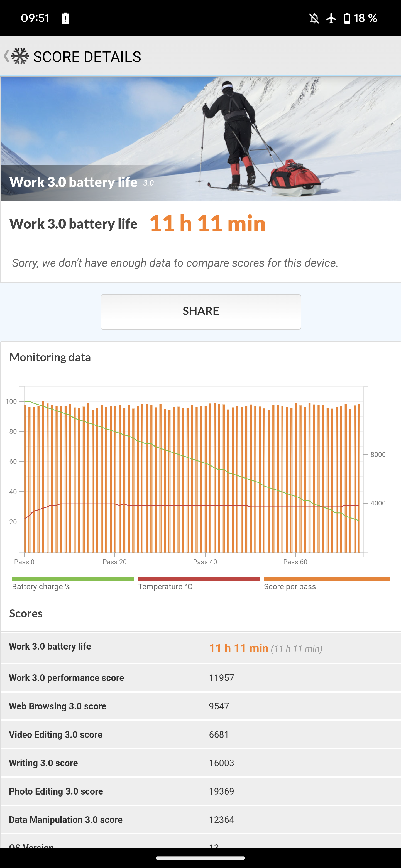Tap the back chevron beside the snowflake
The height and width of the screenshot is (868, 401).
click(x=6, y=56)
